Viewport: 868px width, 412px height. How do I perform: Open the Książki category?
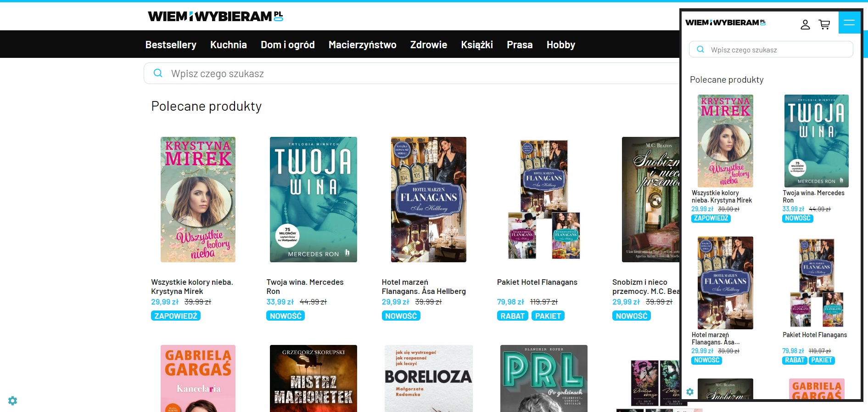477,45
